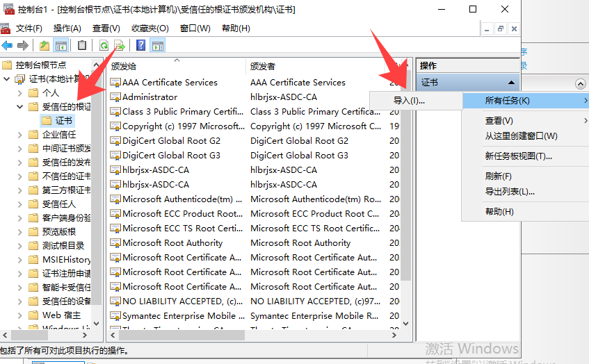Open the 操作(A) menu
The height and width of the screenshot is (364, 589).
coord(67,28)
